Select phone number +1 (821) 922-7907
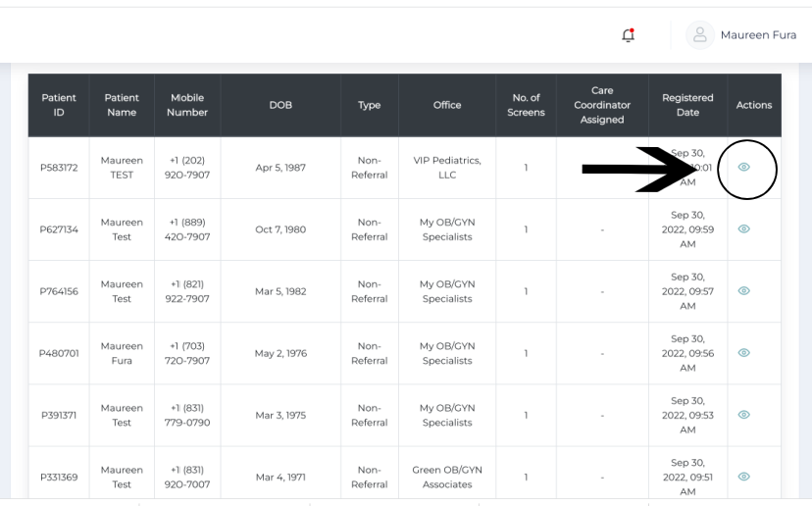This screenshot has height=506, width=812. coord(187,291)
